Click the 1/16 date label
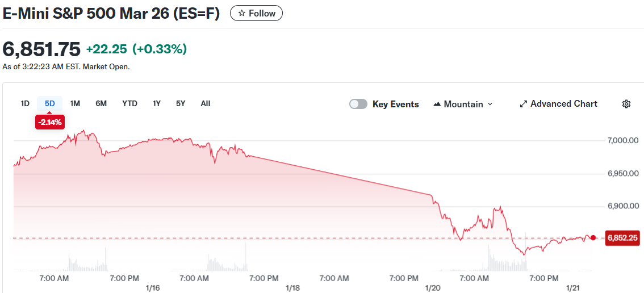The height and width of the screenshot is (293, 644). [x=152, y=288]
